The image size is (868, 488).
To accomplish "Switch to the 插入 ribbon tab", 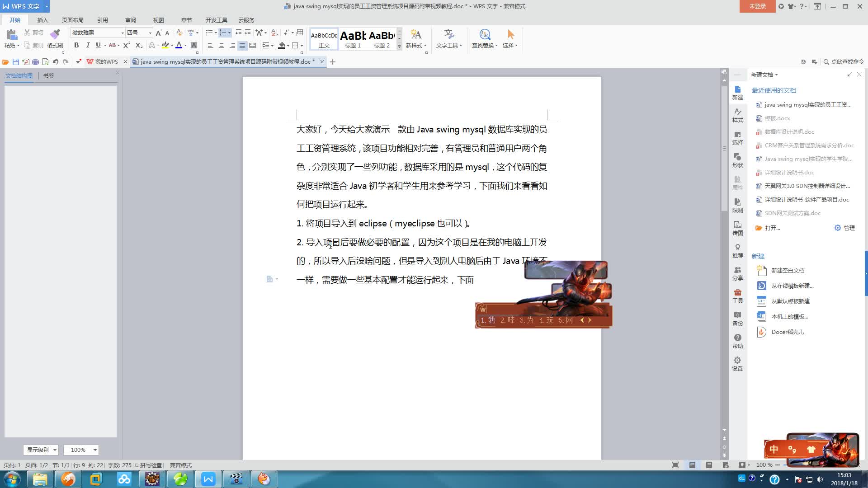I will pyautogui.click(x=42, y=20).
